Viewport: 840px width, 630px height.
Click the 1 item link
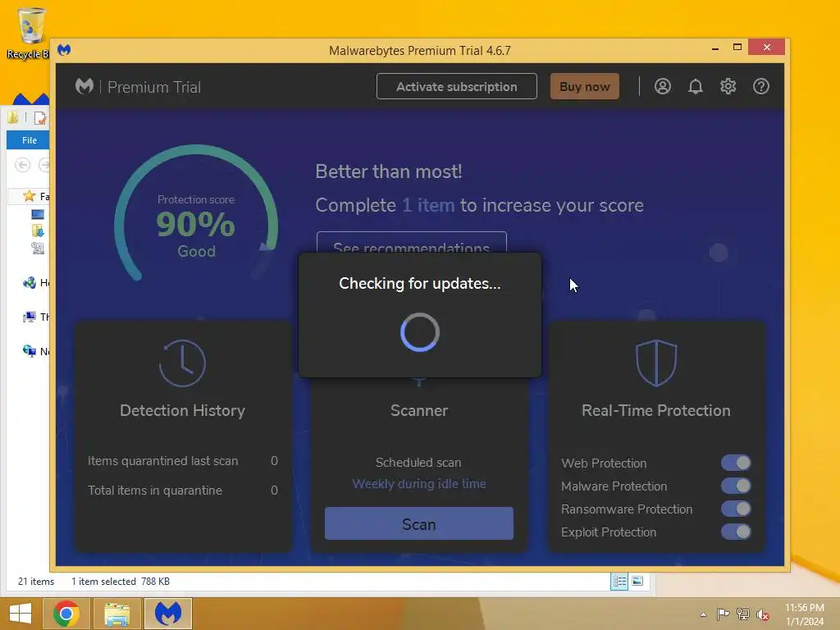428,205
